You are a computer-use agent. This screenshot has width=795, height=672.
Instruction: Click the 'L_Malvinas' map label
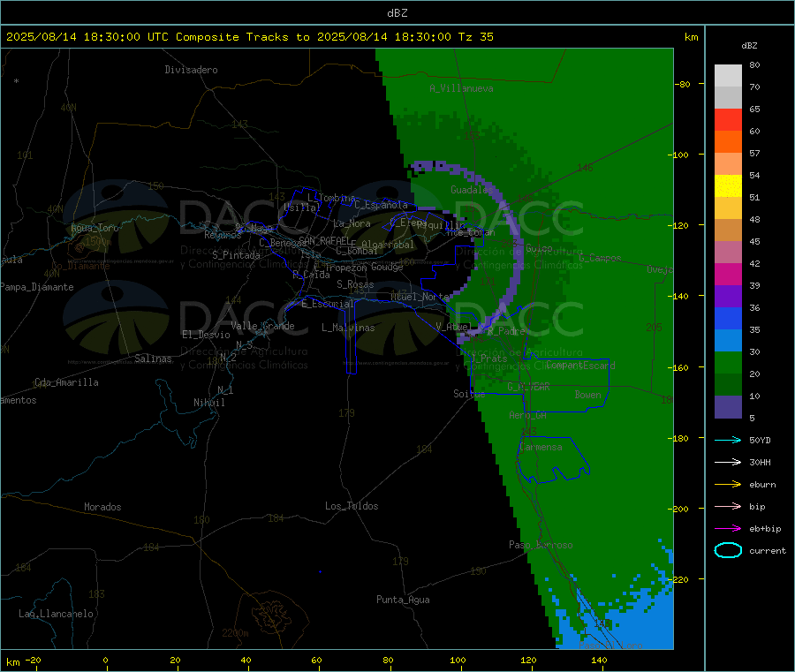tap(348, 328)
